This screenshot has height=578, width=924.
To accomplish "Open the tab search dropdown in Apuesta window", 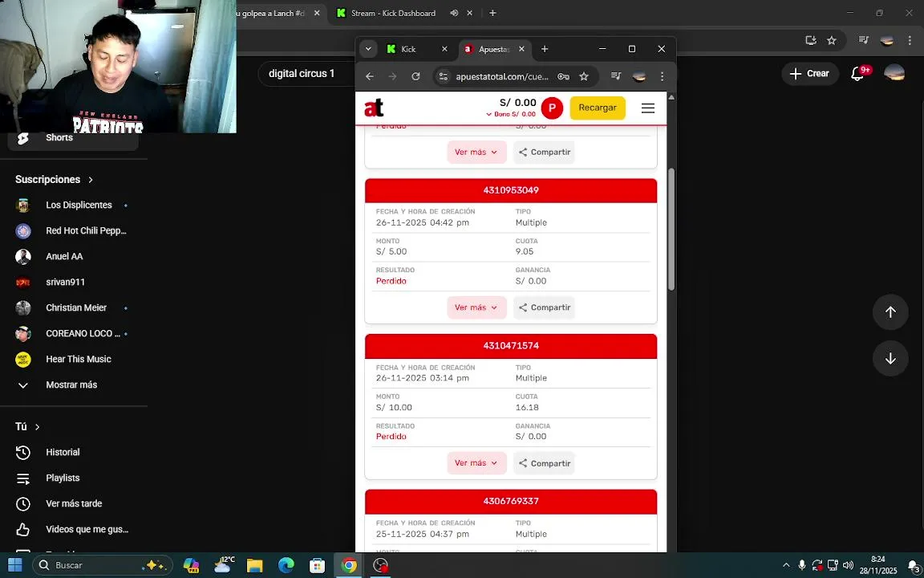I will click(368, 49).
